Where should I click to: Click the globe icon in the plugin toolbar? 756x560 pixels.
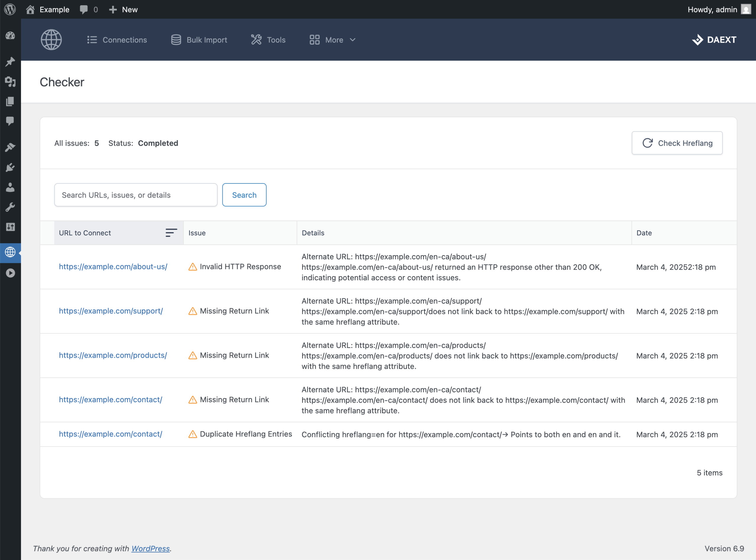point(51,40)
